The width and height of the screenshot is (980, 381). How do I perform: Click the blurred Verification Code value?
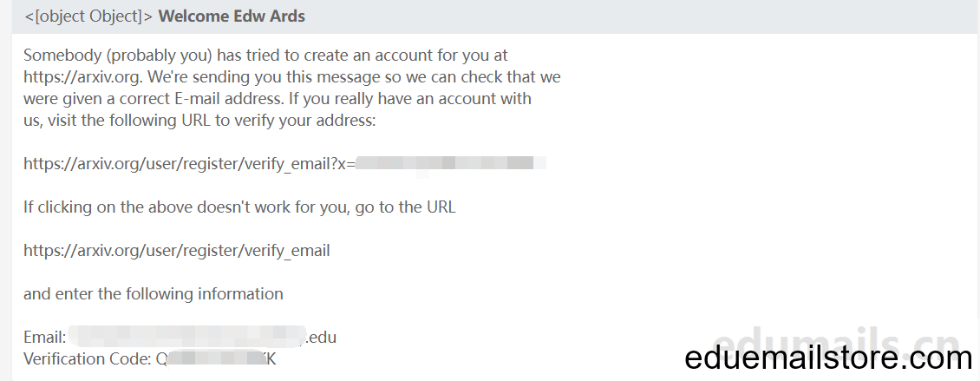coord(216,359)
